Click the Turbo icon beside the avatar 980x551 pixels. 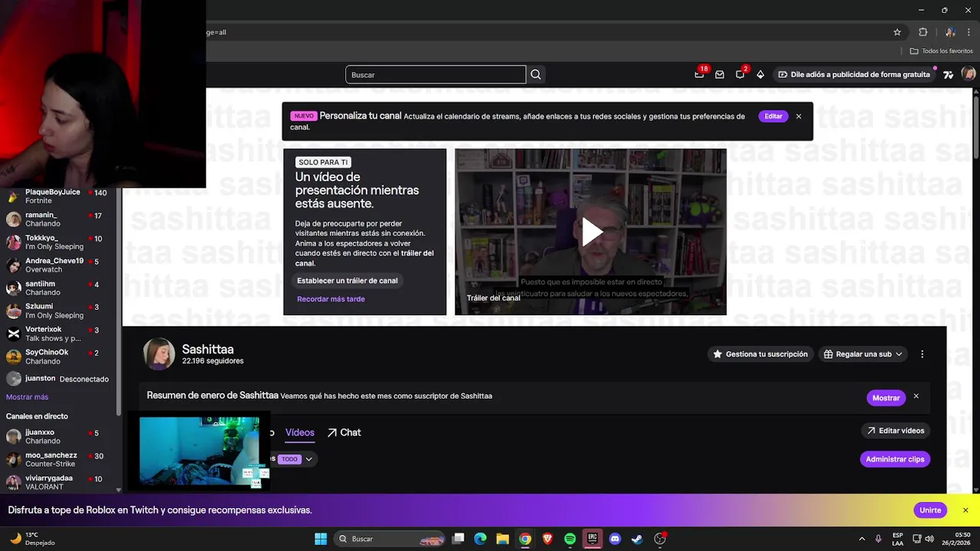(x=949, y=74)
